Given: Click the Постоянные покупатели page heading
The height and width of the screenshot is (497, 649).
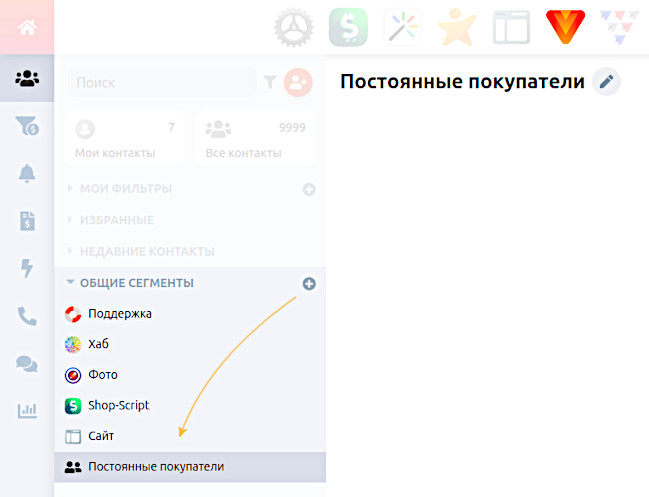Looking at the screenshot, I should click(462, 82).
